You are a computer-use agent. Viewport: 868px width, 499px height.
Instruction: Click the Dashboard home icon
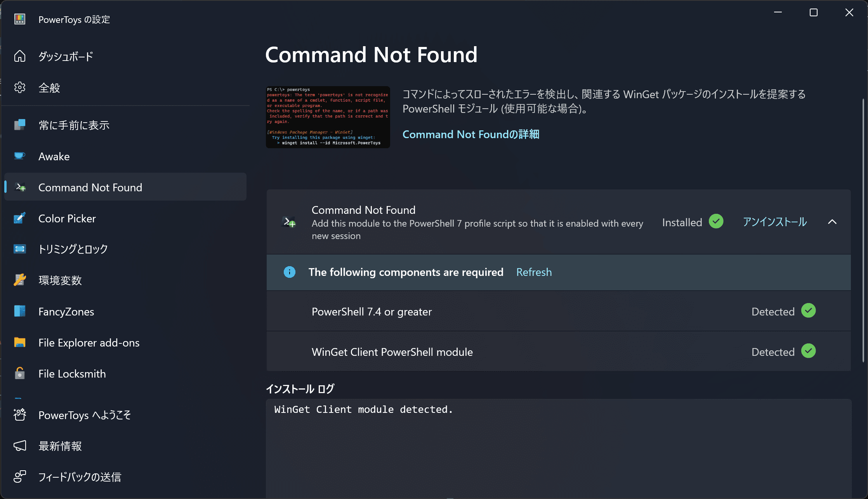point(20,56)
